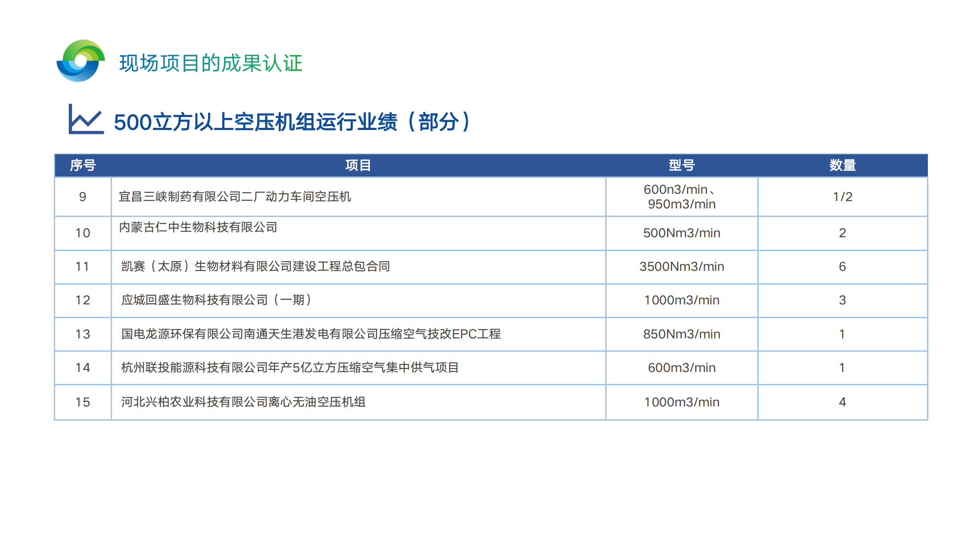Screen dimensions: 980x551
Task: Select row number 15 cell
Action: 83,402
